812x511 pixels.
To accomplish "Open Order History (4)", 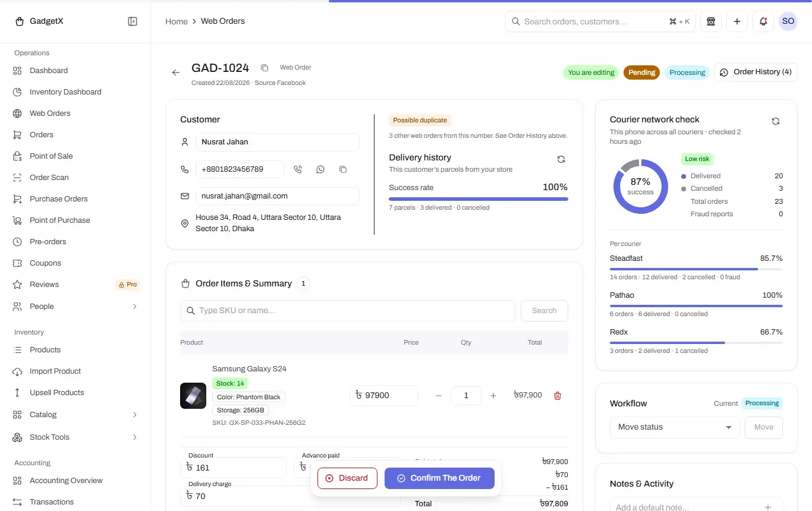I will [x=756, y=72].
